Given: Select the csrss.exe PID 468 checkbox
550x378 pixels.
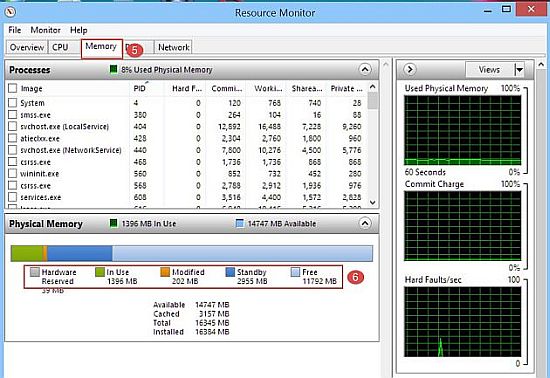Looking at the screenshot, I should [x=13, y=162].
